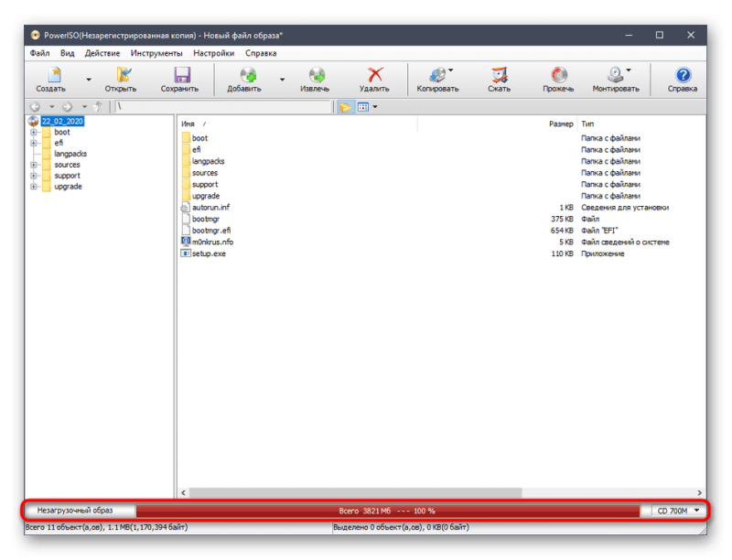Select the 22_02_2020 root tree node
The width and height of the screenshot is (732, 560).
[x=62, y=122]
